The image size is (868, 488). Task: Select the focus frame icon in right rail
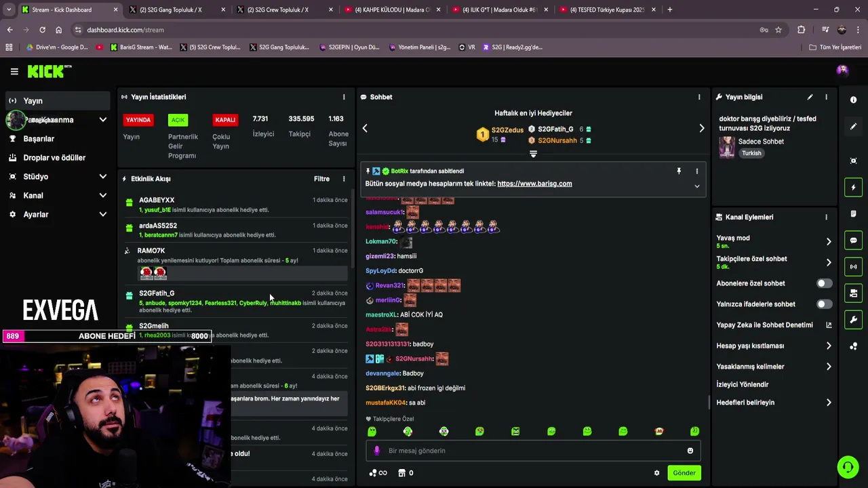pos(853,161)
